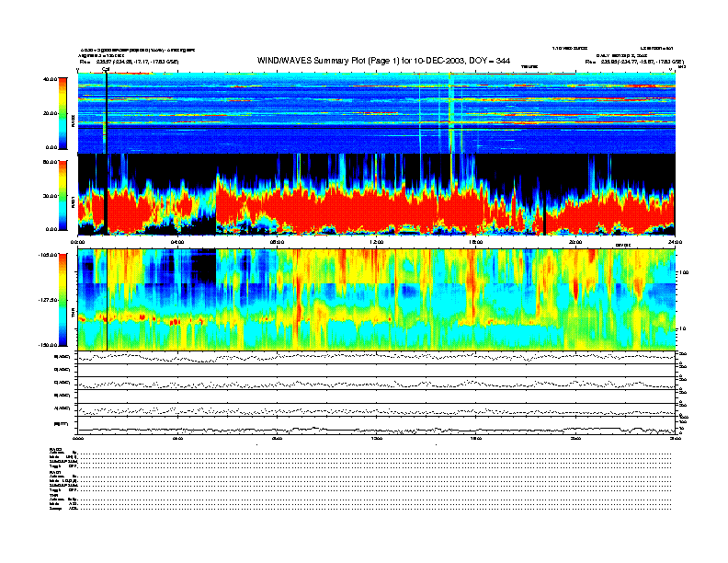Click the 30.00 label on RAD1 color scale

[x=50, y=196]
